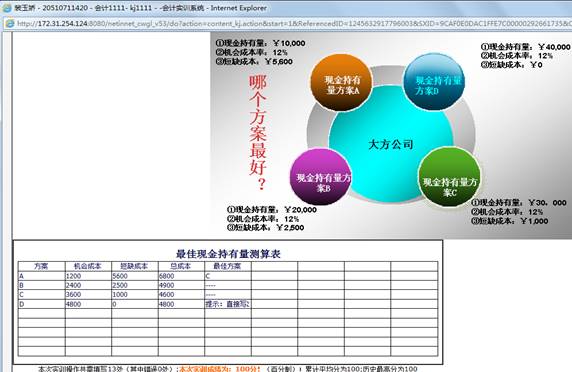Click the 总成本 column header
Screen dimensions: 572x372
pyautogui.click(x=181, y=266)
